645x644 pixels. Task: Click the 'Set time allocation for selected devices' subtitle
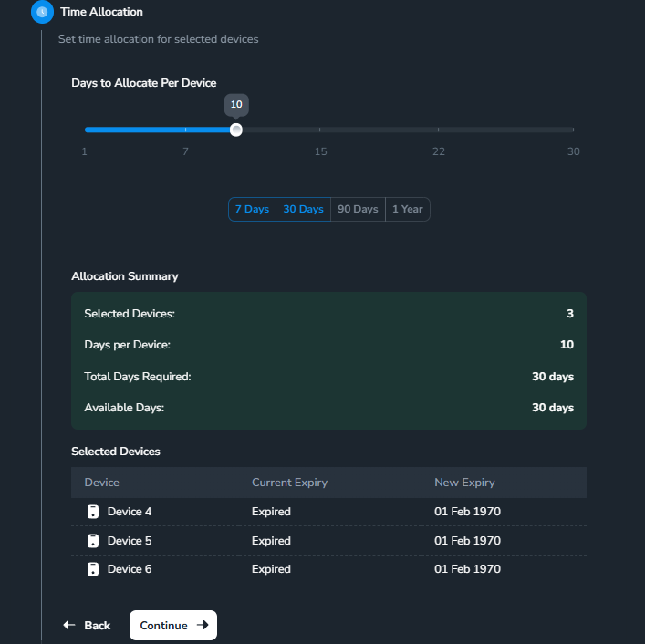159,39
